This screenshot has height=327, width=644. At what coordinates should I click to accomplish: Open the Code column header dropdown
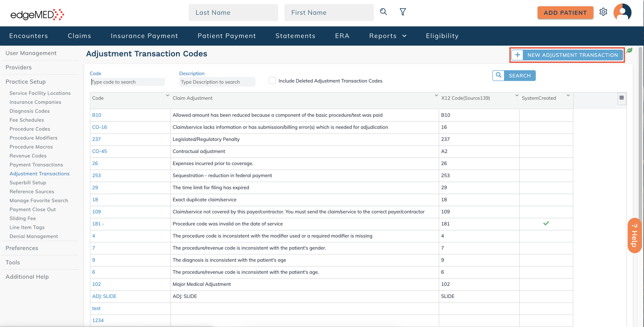click(167, 96)
